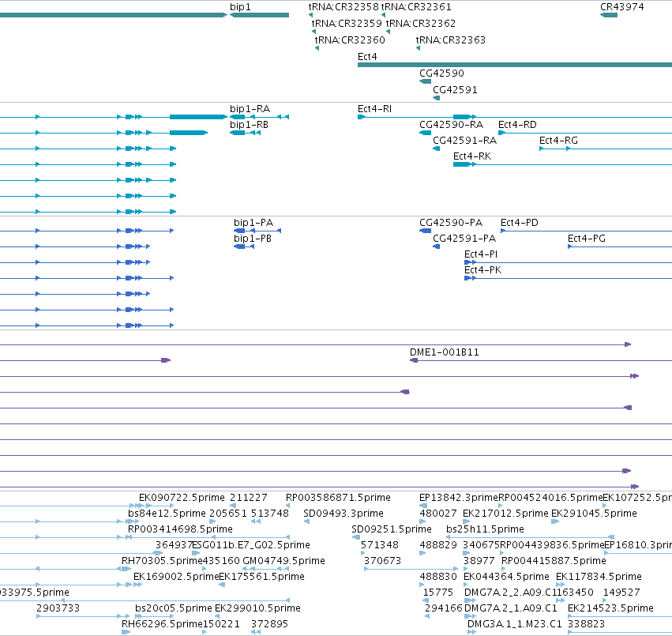Click the tRNA:CR32360 label

350,40
